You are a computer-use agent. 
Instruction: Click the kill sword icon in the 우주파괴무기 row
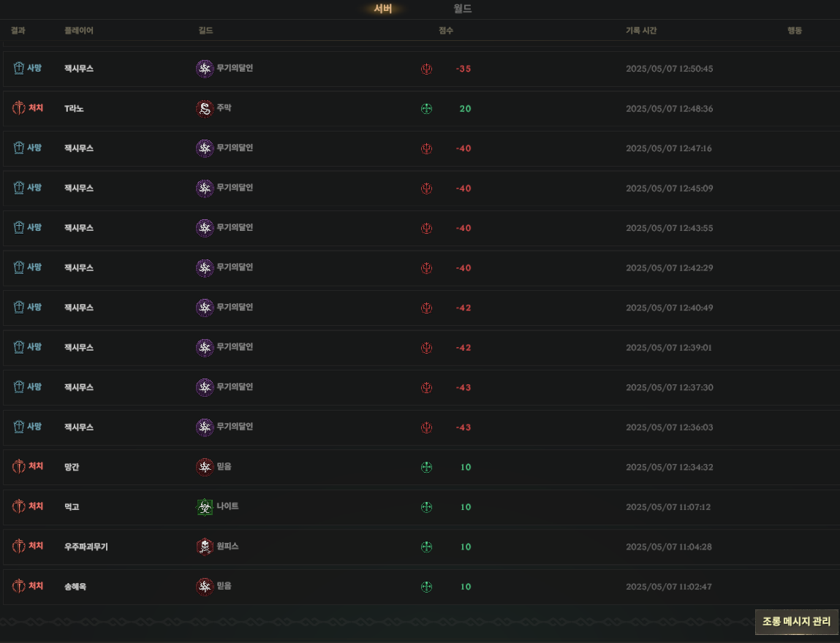[x=19, y=546]
